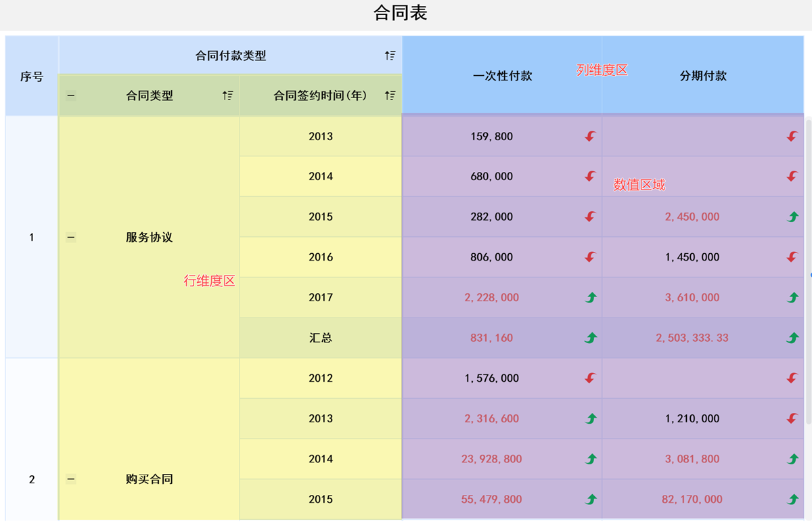Click green up arrow beside 23,928,800
Image resolution: width=812 pixels, height=528 pixels.
coord(590,459)
